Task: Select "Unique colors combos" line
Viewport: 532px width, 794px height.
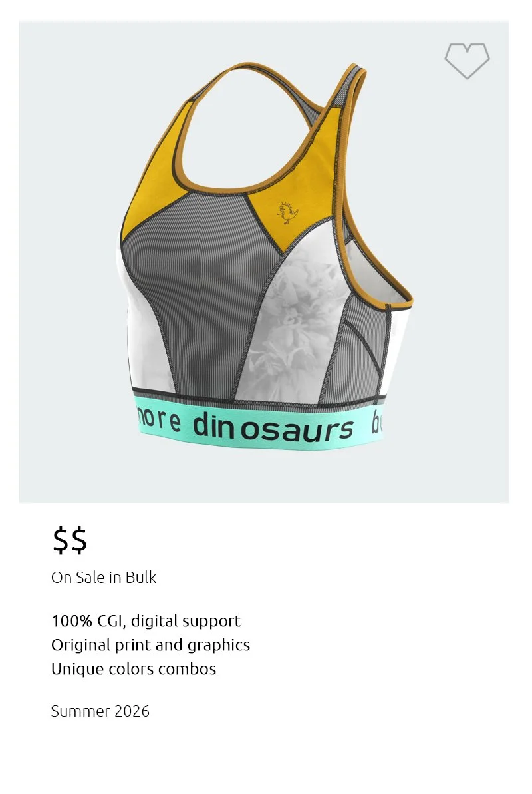Action: tap(134, 668)
